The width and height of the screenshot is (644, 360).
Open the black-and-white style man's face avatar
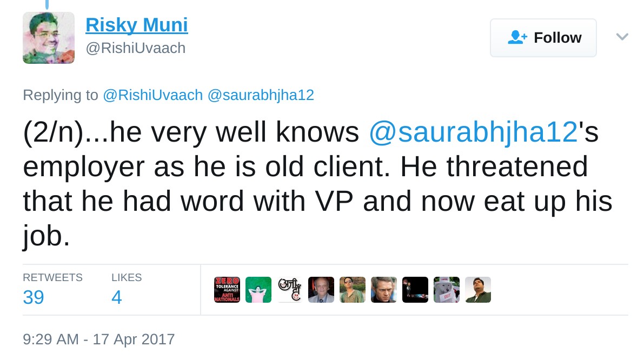[x=384, y=290]
